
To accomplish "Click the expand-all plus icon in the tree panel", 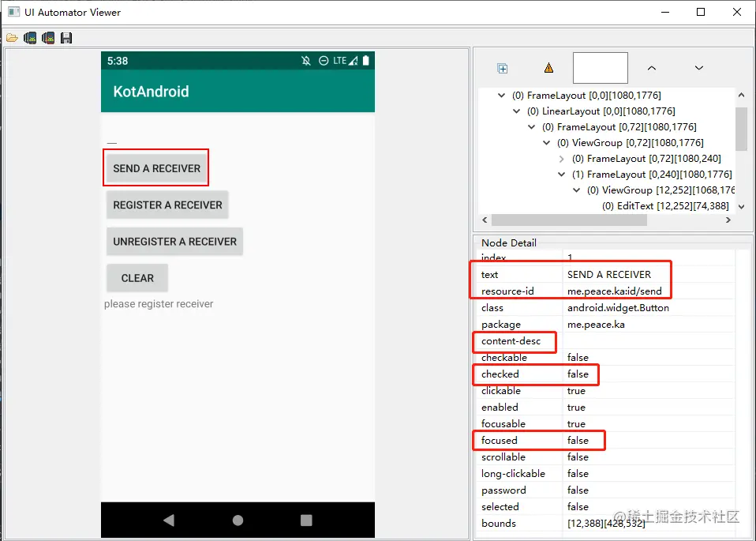I will pos(503,69).
